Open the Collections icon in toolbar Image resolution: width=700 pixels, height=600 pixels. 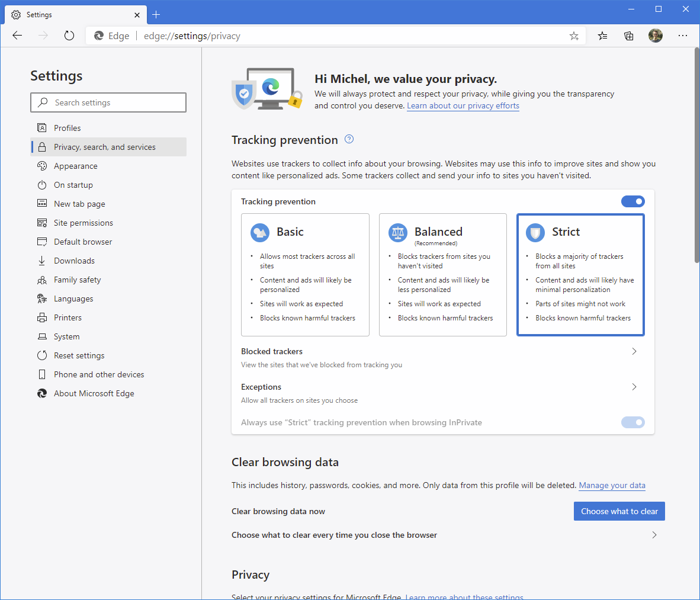pos(629,36)
